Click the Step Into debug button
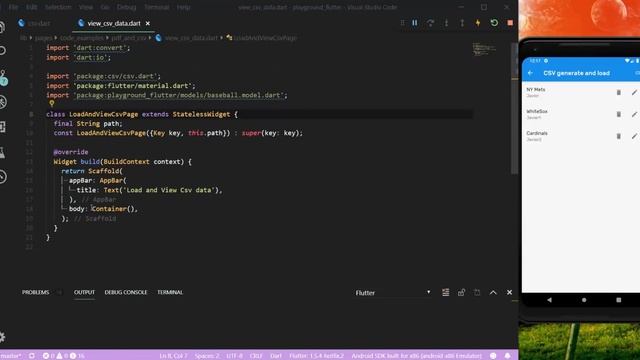The image size is (640, 360). (446, 23)
